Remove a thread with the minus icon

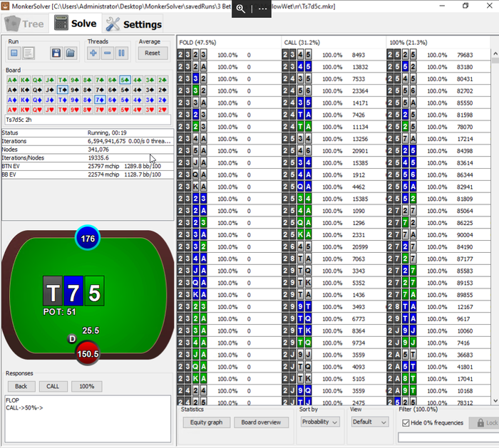108,53
